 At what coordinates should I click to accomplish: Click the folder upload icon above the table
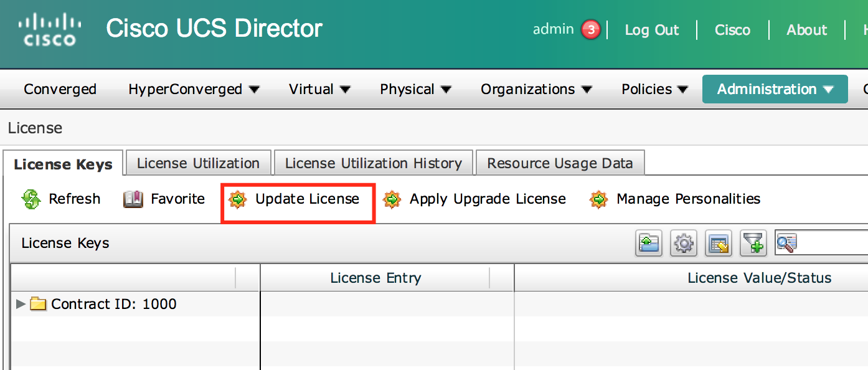tap(648, 243)
